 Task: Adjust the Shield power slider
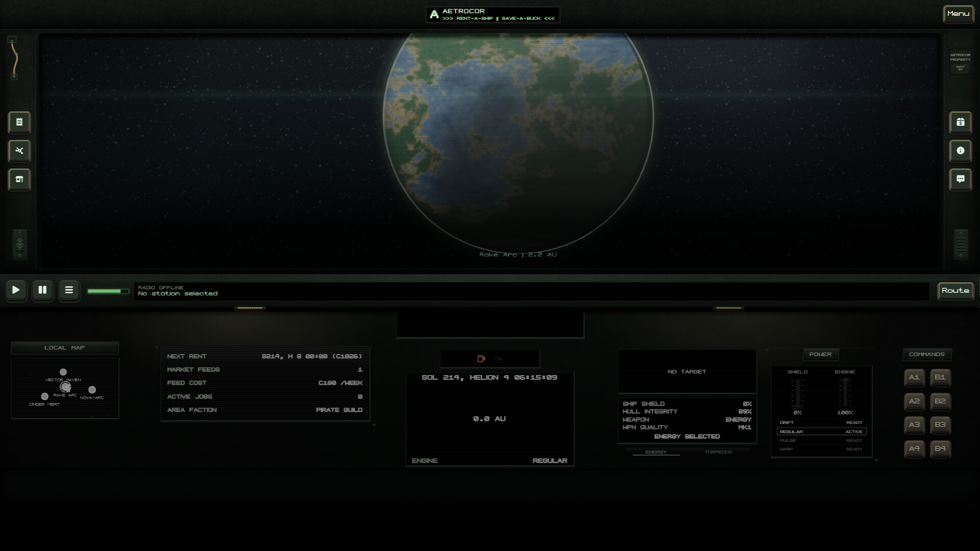click(x=798, y=393)
